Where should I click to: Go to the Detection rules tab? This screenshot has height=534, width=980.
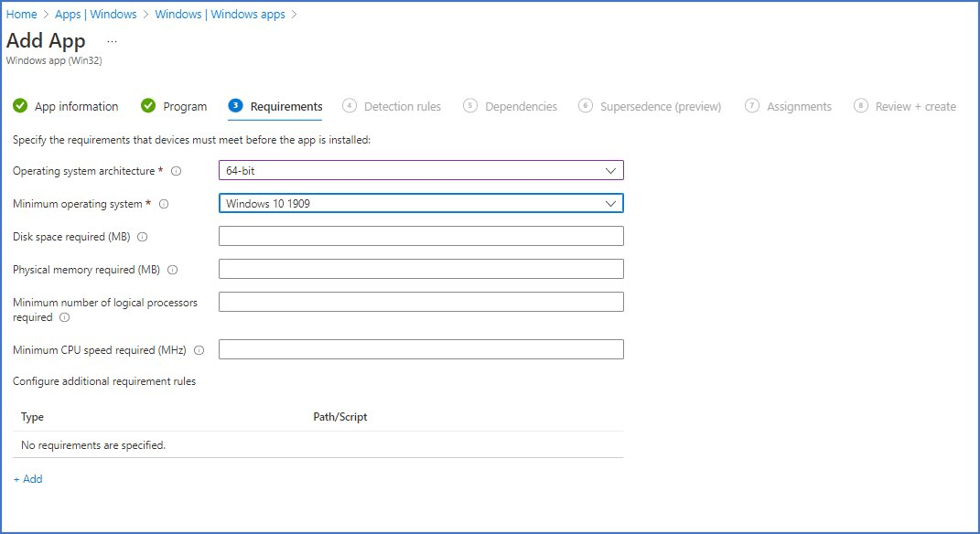pyautogui.click(x=402, y=106)
